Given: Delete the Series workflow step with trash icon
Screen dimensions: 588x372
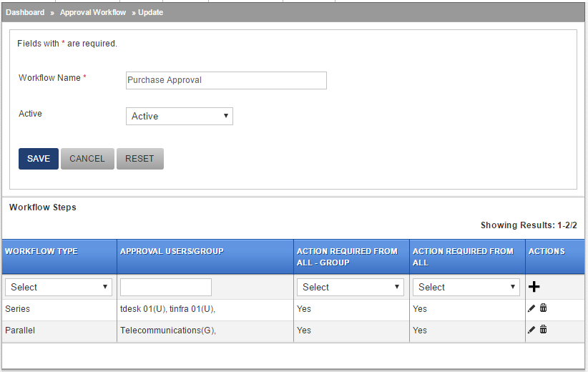Looking at the screenshot, I should point(543,308).
